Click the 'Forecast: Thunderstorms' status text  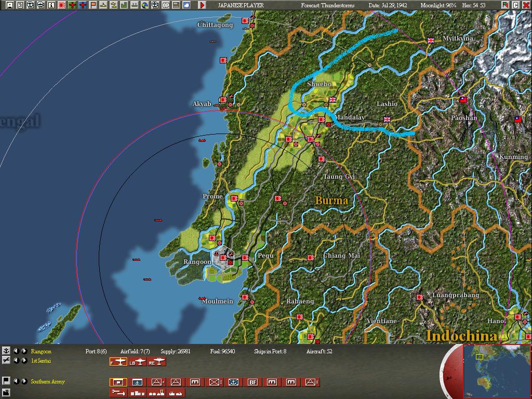click(328, 5)
